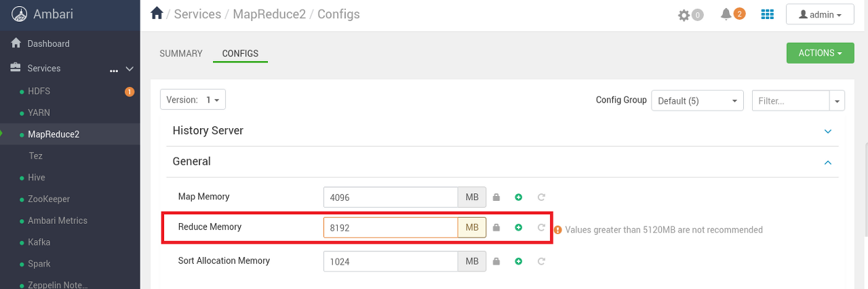The width and height of the screenshot is (868, 289).
Task: Click lock icon for Map Memory
Action: click(x=496, y=197)
